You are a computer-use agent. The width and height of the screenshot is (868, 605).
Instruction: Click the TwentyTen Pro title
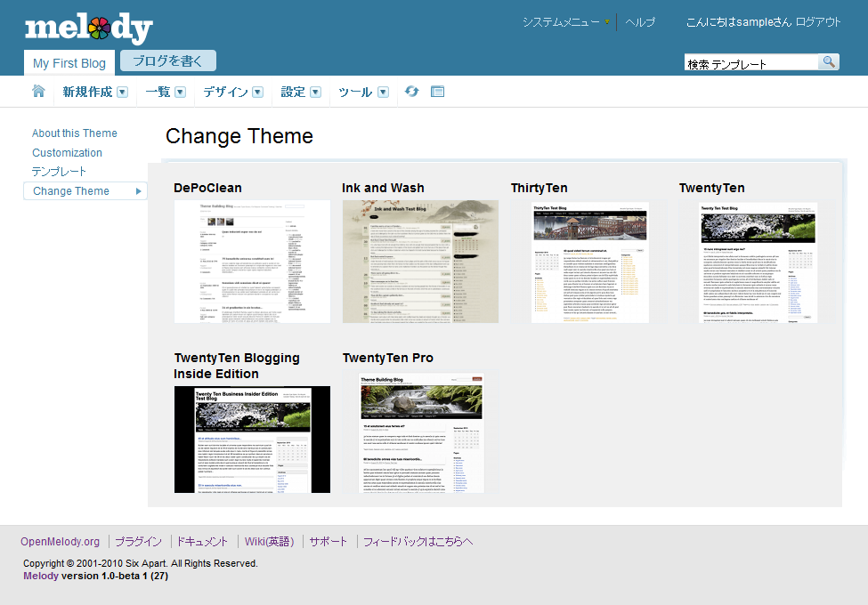387,358
